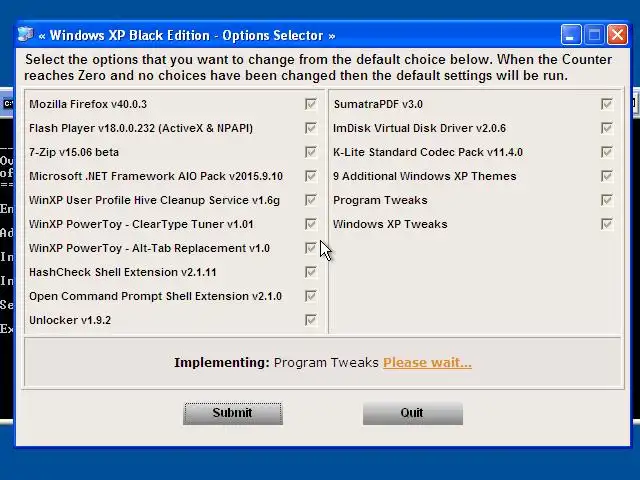
Task: Minimize the Options Selector window
Action: click(571, 35)
